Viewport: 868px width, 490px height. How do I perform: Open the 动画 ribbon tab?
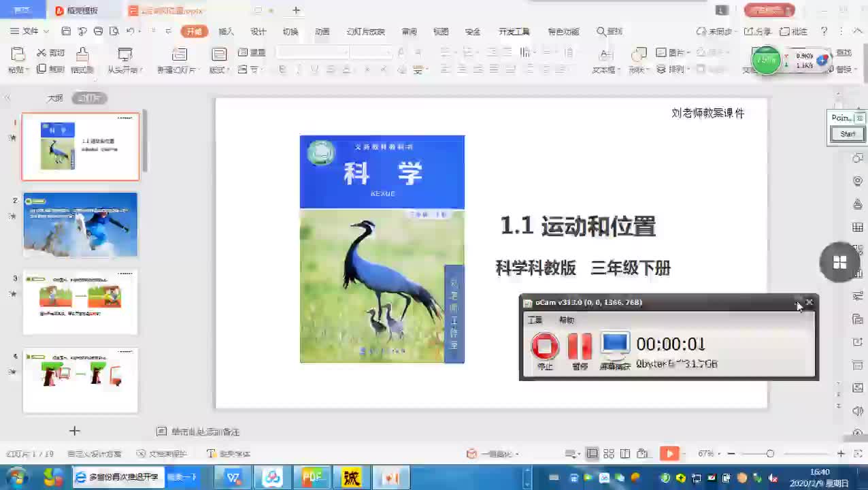coord(322,31)
